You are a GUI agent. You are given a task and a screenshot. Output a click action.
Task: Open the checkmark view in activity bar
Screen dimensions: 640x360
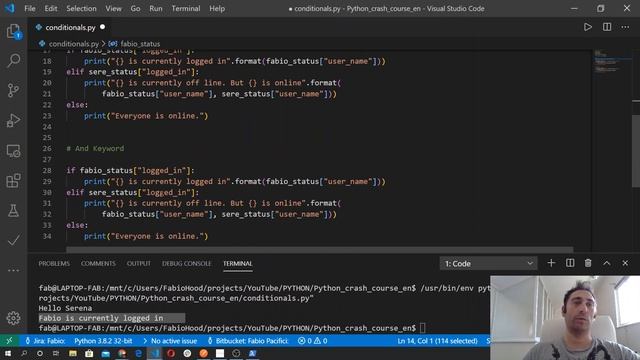(x=13, y=240)
